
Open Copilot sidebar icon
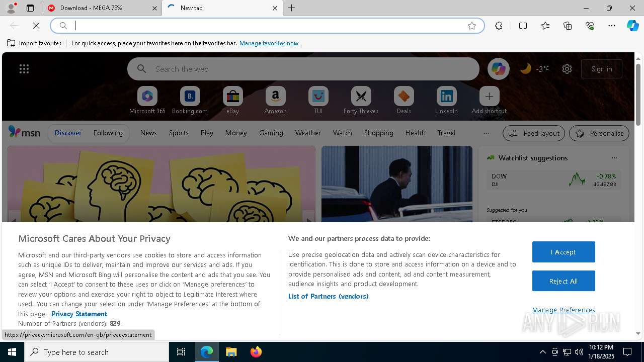click(x=632, y=26)
